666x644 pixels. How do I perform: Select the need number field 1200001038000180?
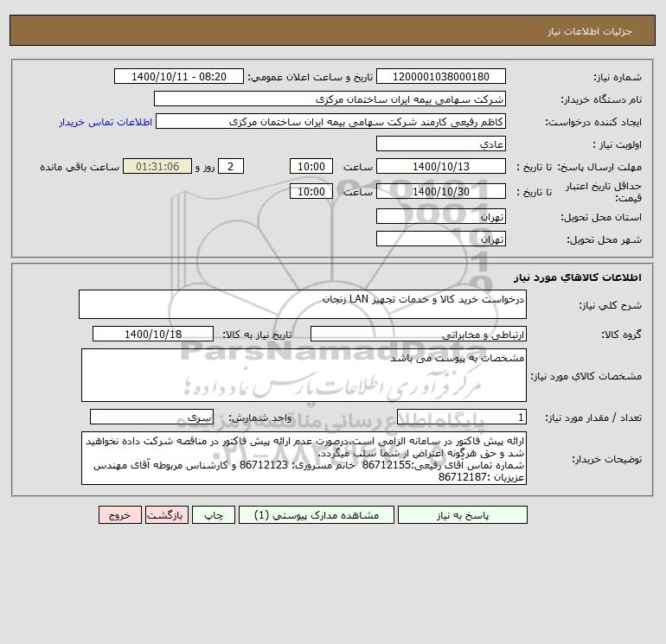pyautogui.click(x=441, y=76)
